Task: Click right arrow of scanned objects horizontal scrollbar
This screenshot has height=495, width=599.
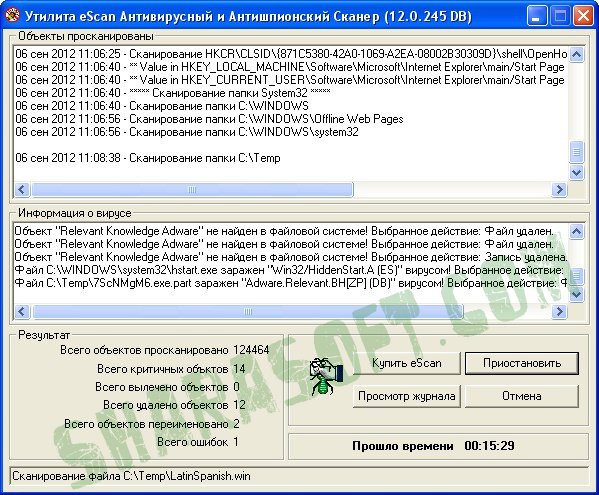Action: pos(559,189)
